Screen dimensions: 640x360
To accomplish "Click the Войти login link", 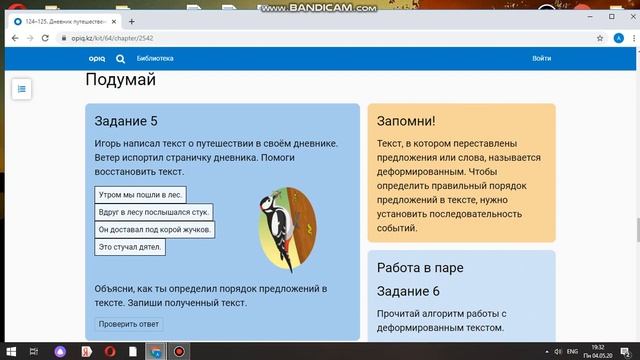I will pos(542,58).
